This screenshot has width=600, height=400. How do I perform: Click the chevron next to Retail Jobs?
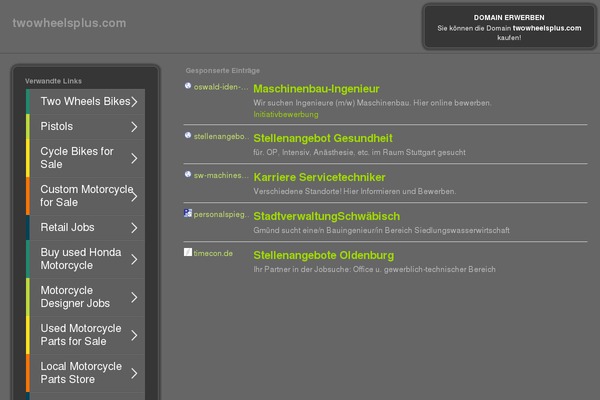point(134,228)
